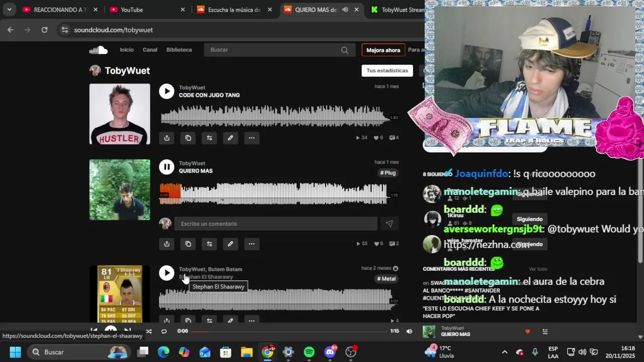Seek on the bottom player progress bar
Image resolution: width=644 pixels, height=362 pixels.
click(x=289, y=331)
